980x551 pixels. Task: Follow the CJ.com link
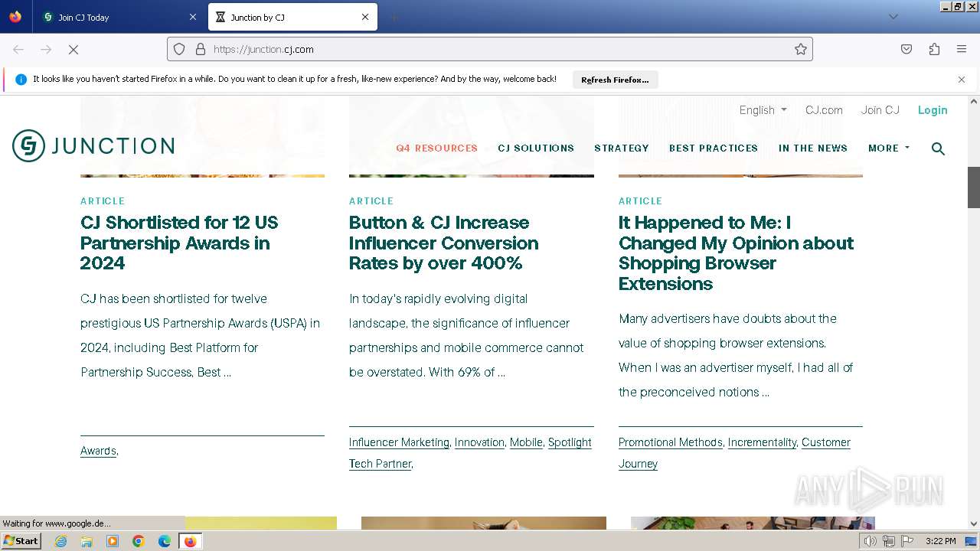pos(824,110)
